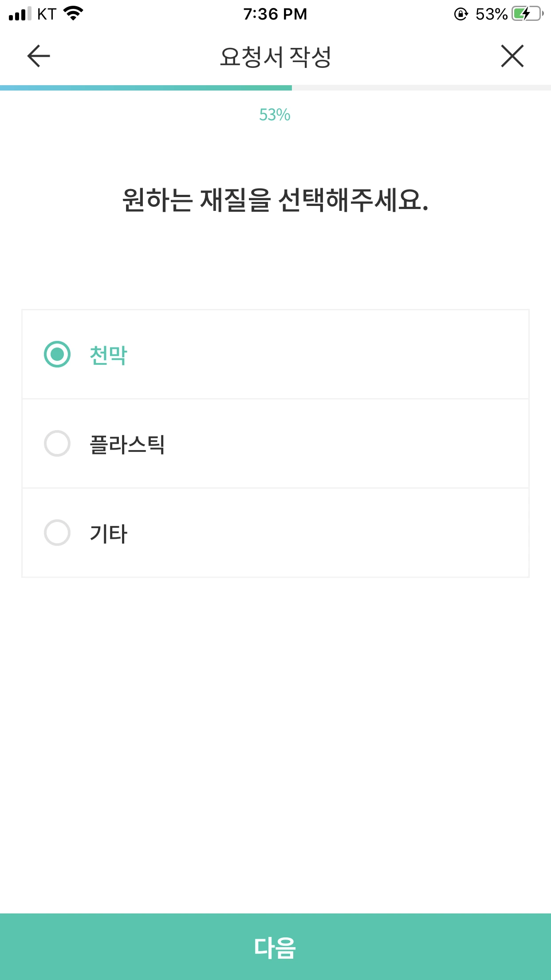The width and height of the screenshot is (551, 980).
Task: Tap the Wi-Fi status icon
Action: tap(74, 13)
